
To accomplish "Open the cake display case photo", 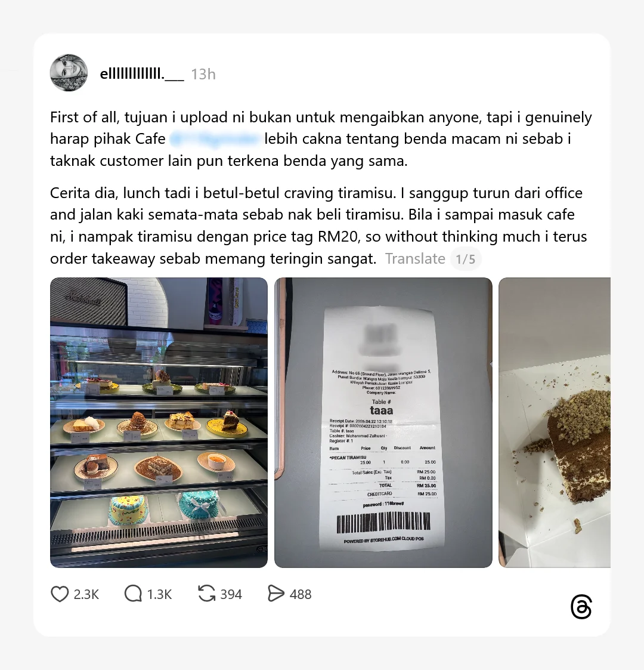I will tap(159, 422).
